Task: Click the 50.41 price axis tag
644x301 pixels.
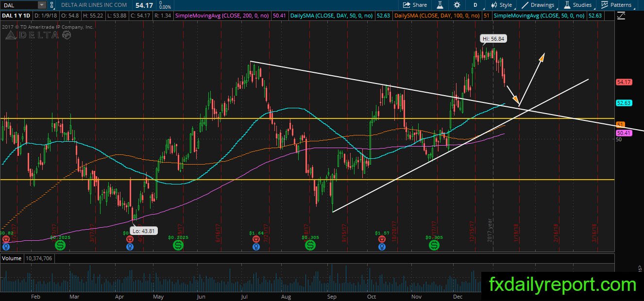Action: coord(624,133)
